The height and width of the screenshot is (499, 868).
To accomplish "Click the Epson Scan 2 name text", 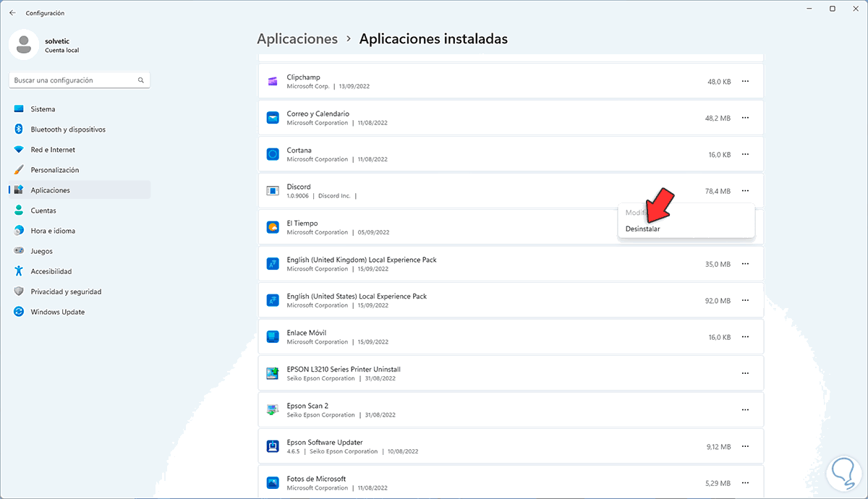I will [x=307, y=406].
